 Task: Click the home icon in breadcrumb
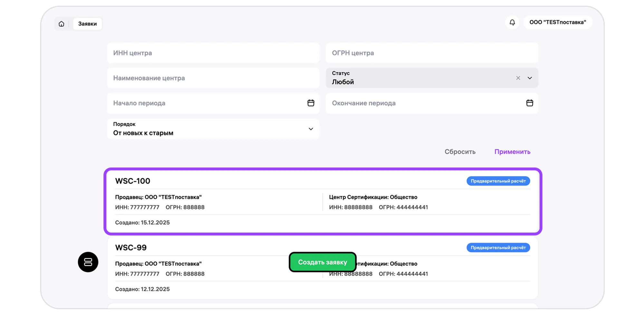62,24
